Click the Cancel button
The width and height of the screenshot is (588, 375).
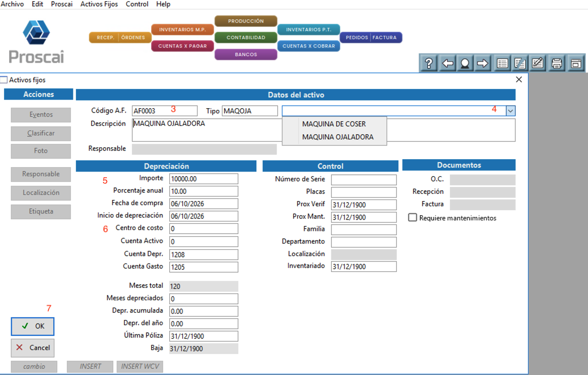pos(33,348)
